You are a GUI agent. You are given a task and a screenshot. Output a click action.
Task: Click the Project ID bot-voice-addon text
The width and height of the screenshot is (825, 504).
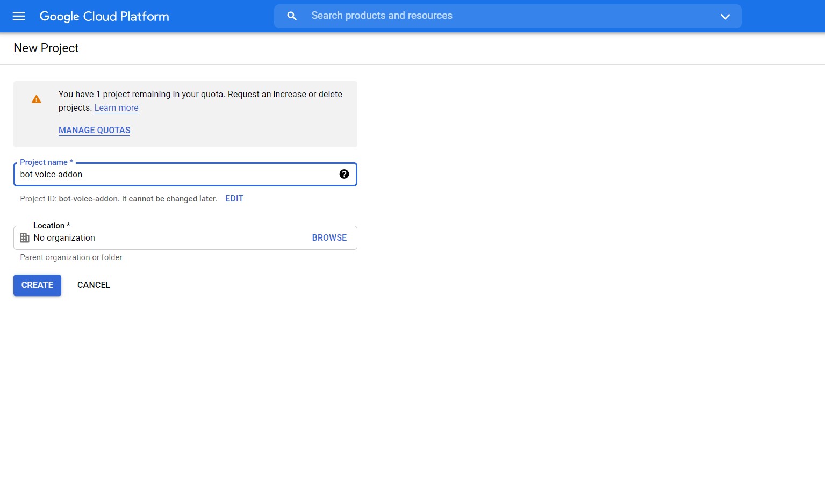(x=89, y=199)
